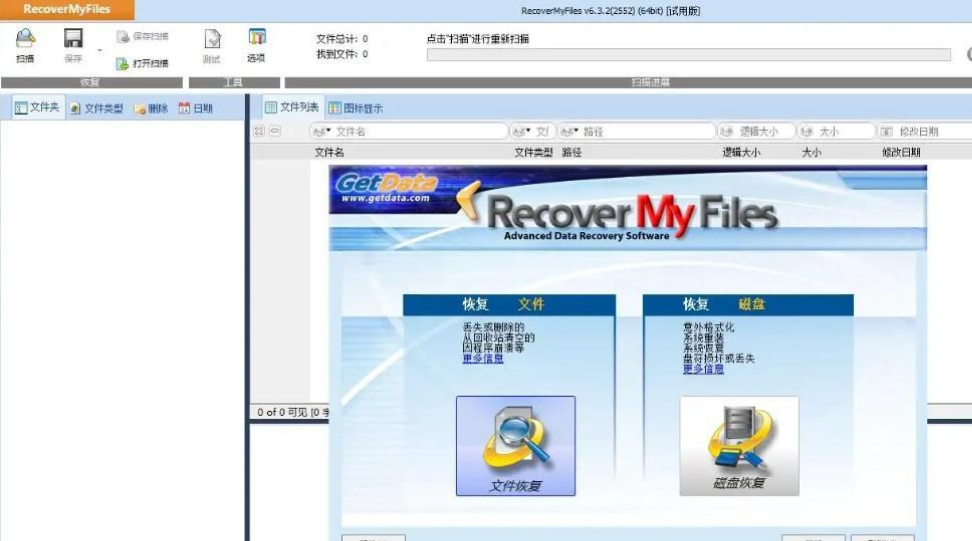Open 更多信息 link under 恢复文件

pos(483,359)
